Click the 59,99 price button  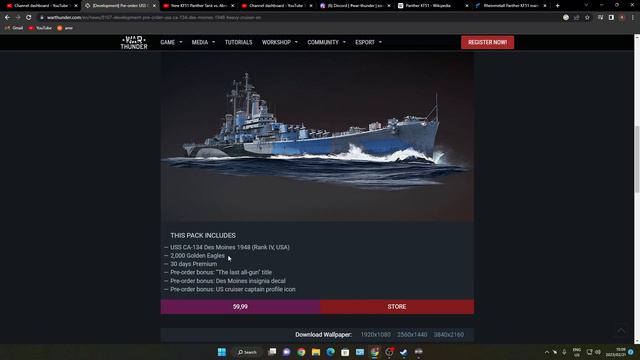click(240, 307)
